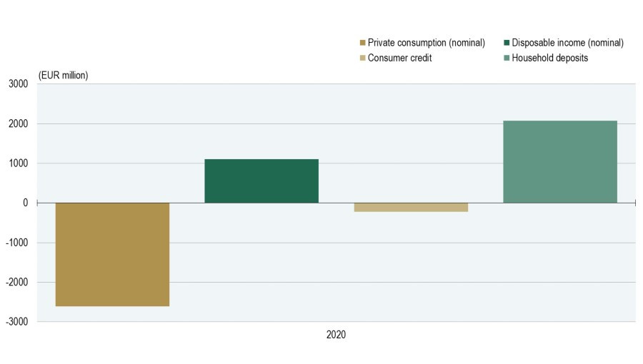The width and height of the screenshot is (643, 364).
Task: Click the Private consumption legend color swatch
Action: tap(362, 43)
